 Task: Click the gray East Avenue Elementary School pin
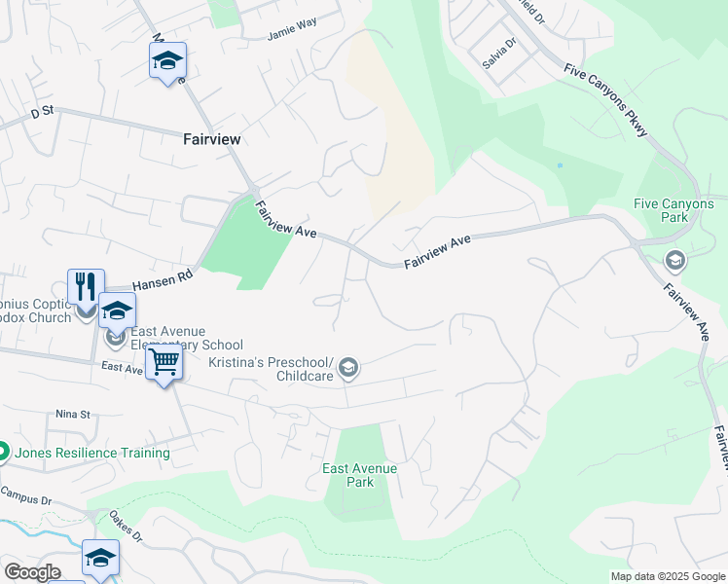click(x=113, y=338)
